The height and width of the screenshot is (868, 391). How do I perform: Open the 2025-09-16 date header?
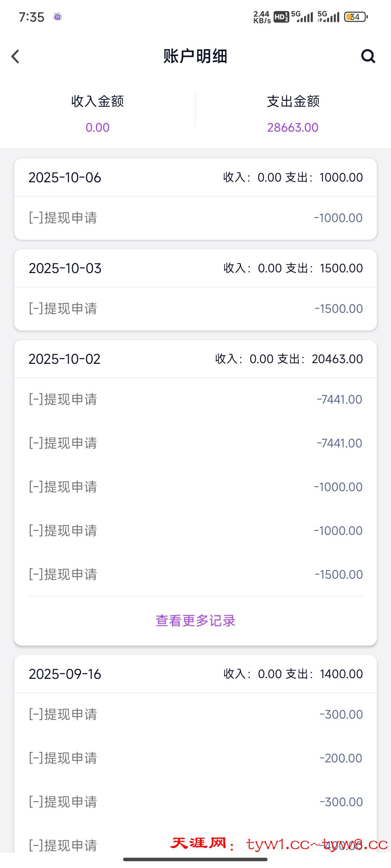(195, 674)
